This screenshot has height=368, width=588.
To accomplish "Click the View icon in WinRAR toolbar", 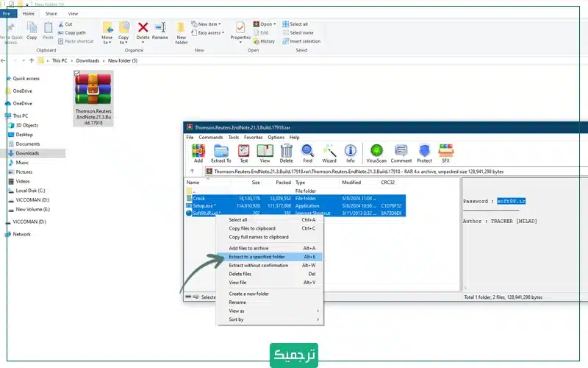I will click(x=265, y=153).
